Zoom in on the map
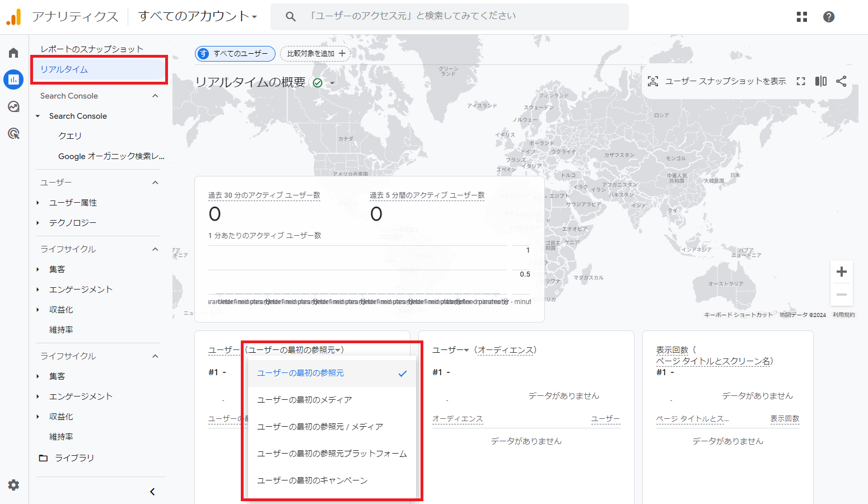 [841, 272]
